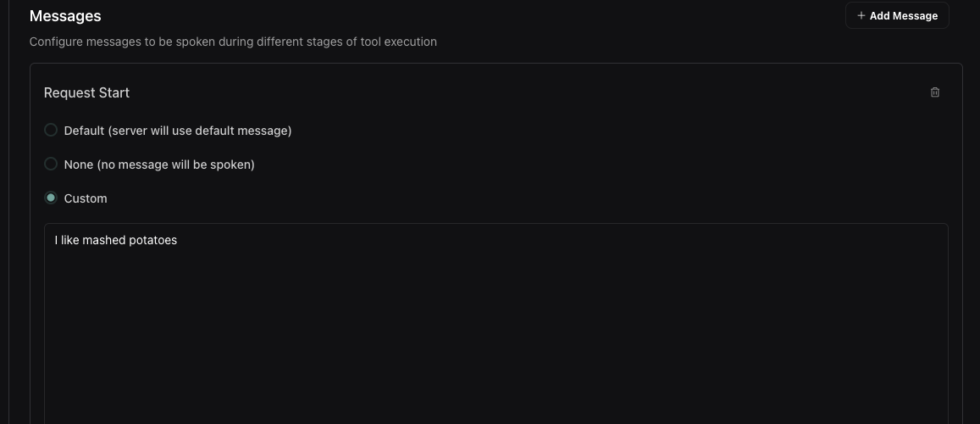Click the plus icon in Add Message
This screenshot has width=980, height=424.
[x=861, y=15]
